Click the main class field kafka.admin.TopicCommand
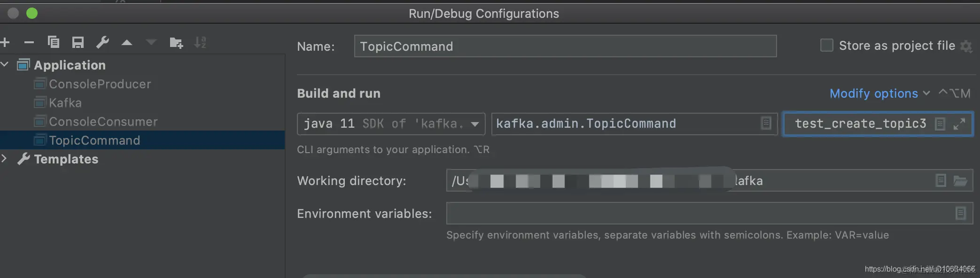Viewport: 980px width, 278px height. pos(625,124)
